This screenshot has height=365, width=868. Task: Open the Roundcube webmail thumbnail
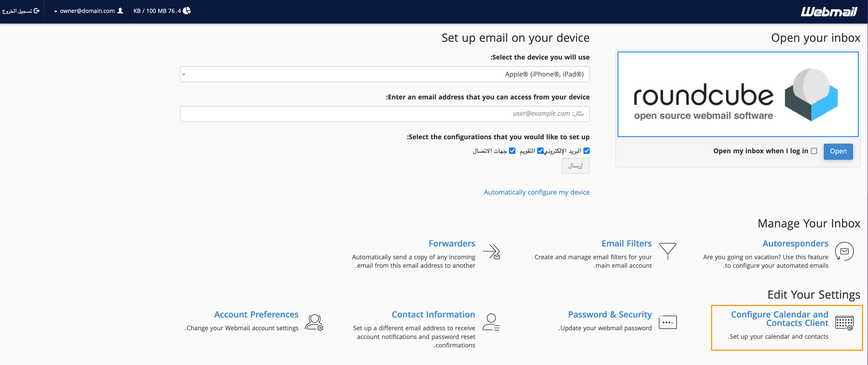pyautogui.click(x=738, y=94)
